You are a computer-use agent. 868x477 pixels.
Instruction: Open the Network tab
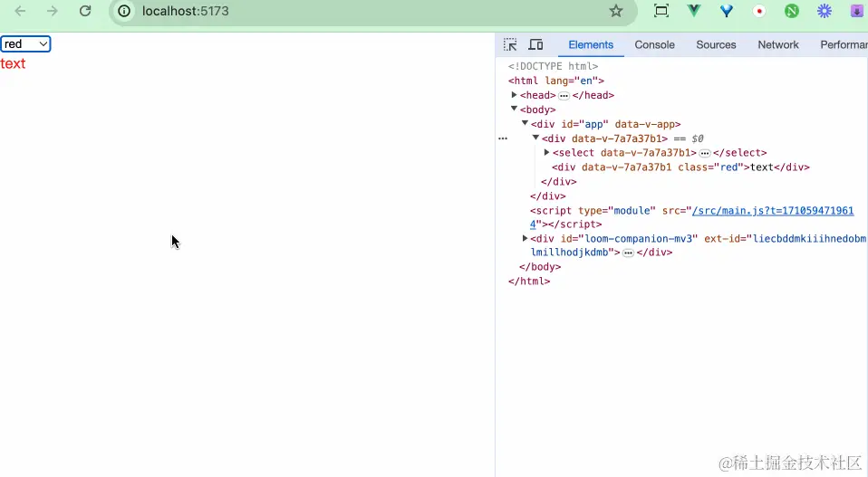777,44
